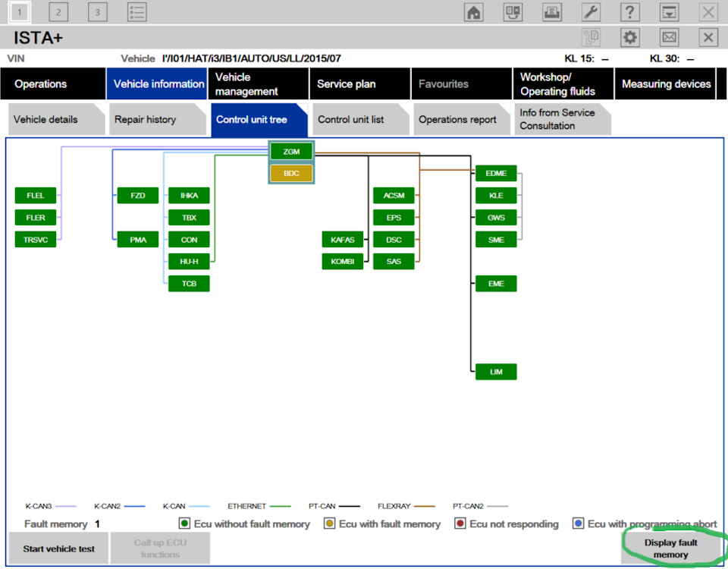Viewport: 728px width, 569px height.
Task: Open the Operations report subtab
Action: [462, 119]
